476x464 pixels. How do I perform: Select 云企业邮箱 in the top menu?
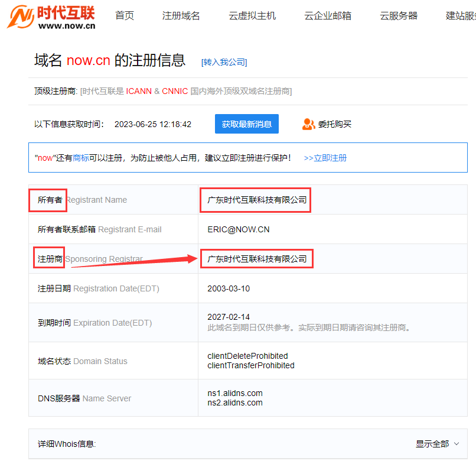328,15
